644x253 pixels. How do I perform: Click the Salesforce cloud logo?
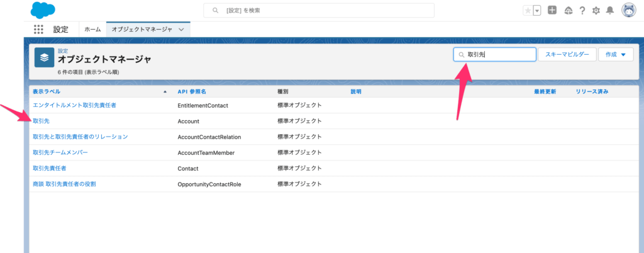click(42, 10)
